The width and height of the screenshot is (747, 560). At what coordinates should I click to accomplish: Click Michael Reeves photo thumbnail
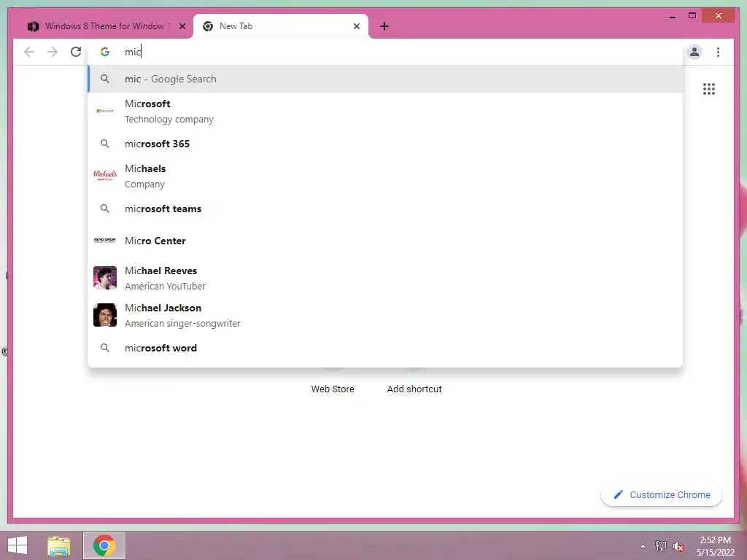tap(105, 278)
